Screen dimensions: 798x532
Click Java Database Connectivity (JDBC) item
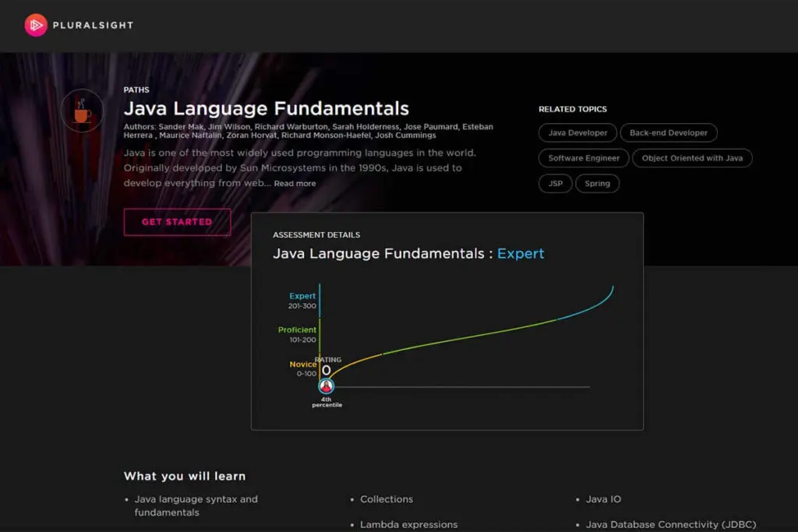[x=671, y=525]
